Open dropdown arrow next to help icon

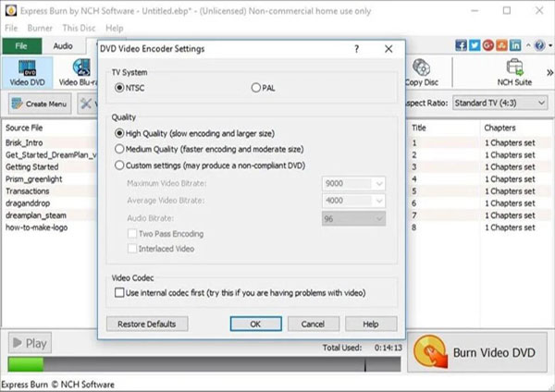pyautogui.click(x=550, y=45)
